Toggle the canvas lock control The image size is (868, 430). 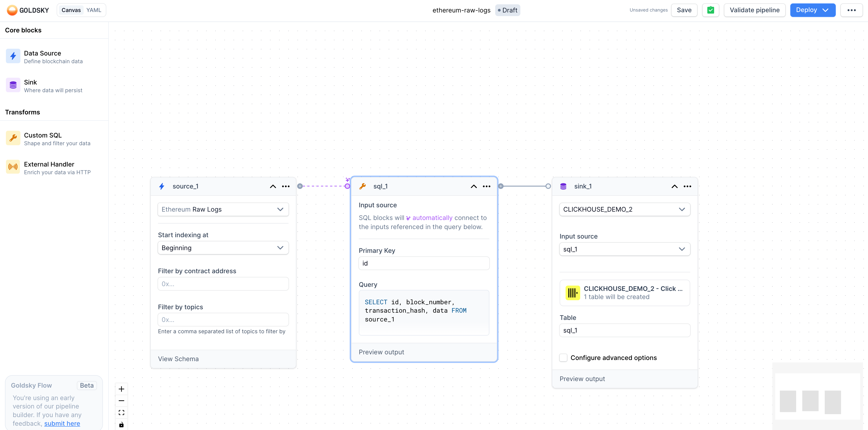tap(121, 425)
